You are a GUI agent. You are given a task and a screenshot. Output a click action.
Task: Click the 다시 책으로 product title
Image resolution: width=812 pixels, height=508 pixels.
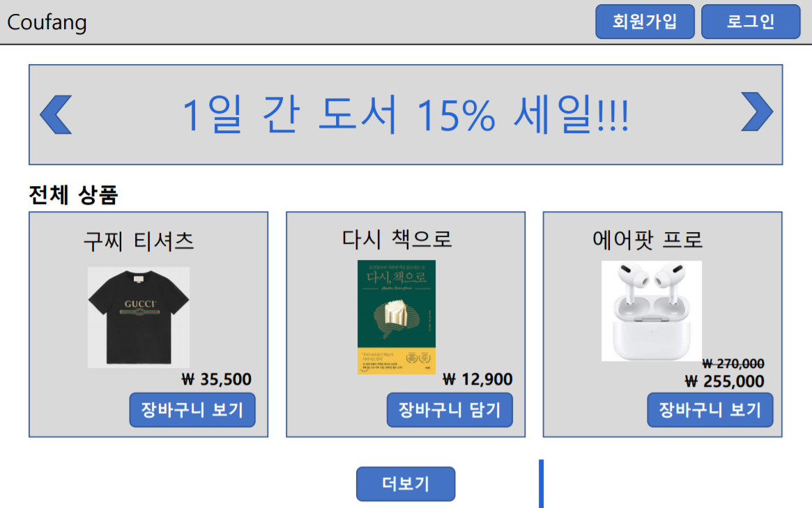[397, 239]
